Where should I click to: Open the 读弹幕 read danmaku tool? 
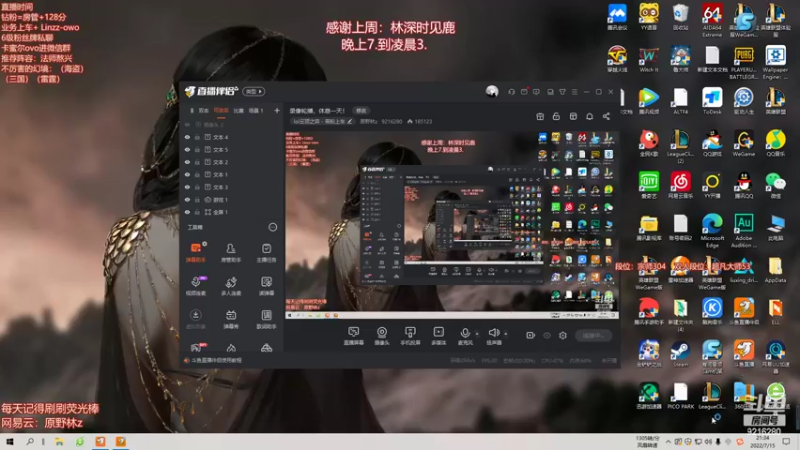266,285
